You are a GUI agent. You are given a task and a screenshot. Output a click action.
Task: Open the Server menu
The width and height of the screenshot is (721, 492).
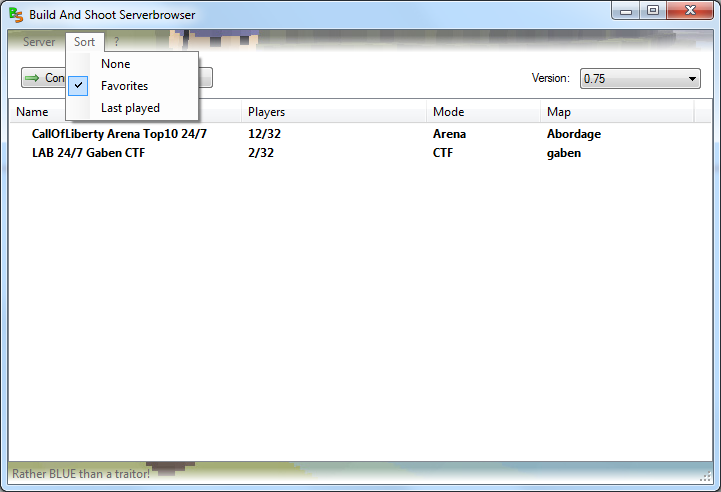click(39, 42)
